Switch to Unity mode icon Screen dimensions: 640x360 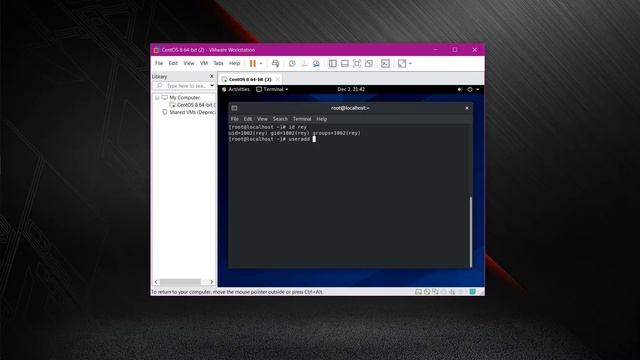point(369,63)
